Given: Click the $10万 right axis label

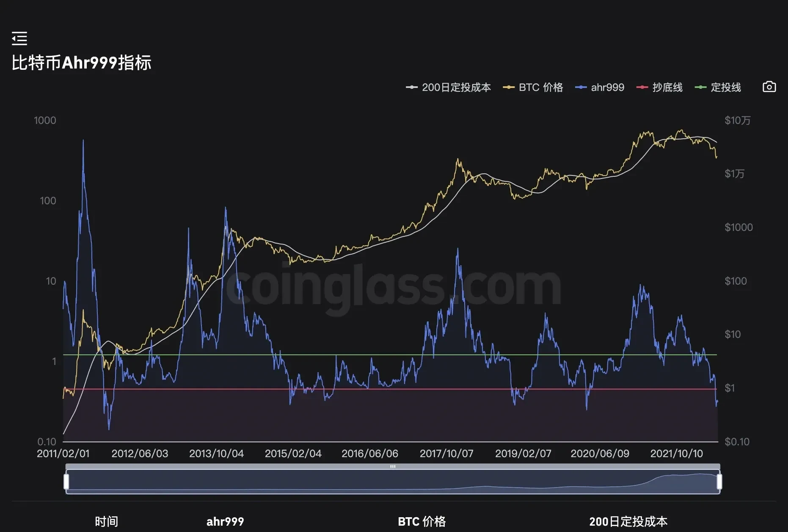Looking at the screenshot, I should 737,121.
